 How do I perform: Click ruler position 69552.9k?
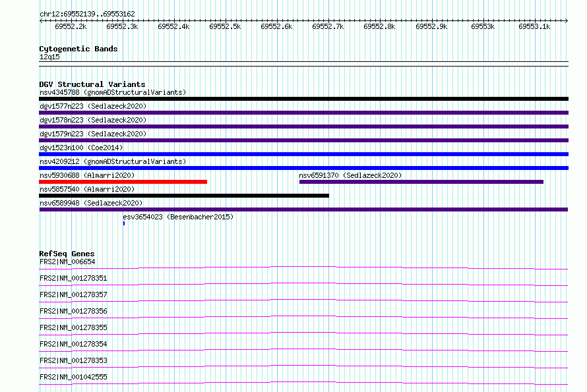431,26
